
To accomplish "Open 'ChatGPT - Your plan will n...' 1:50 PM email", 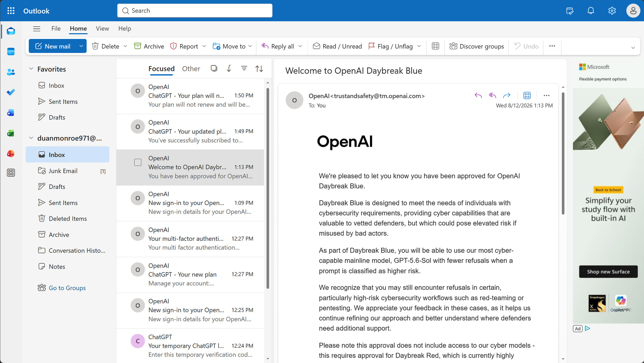I will pyautogui.click(x=190, y=96).
